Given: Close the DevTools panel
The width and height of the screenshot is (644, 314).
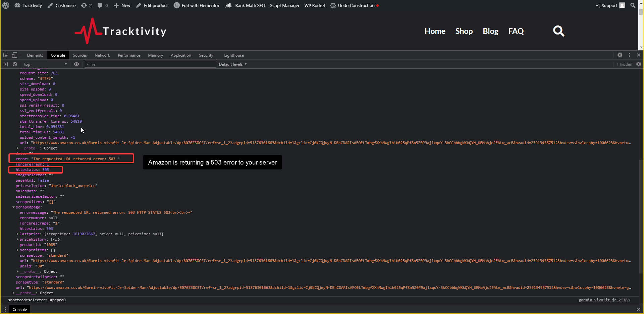Looking at the screenshot, I should (x=639, y=55).
